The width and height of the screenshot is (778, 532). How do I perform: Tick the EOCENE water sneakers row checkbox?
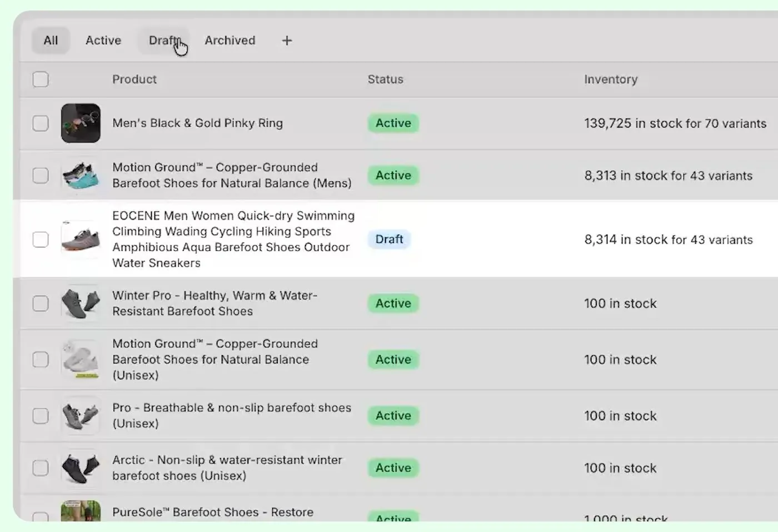[x=41, y=240]
